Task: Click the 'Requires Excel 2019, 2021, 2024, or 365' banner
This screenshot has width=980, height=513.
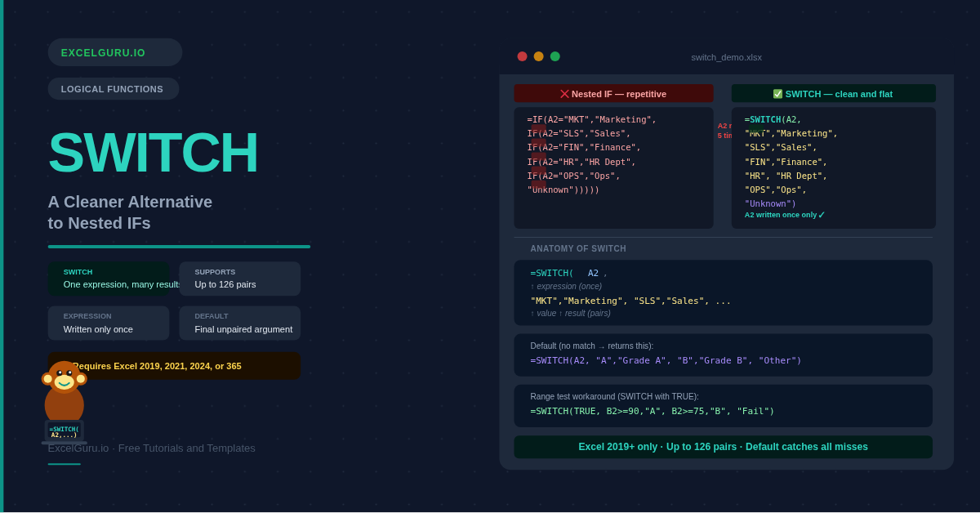Action: [174, 366]
